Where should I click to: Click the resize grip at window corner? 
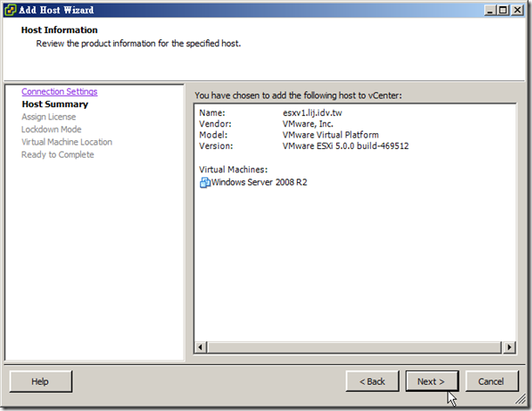[x=521, y=400]
